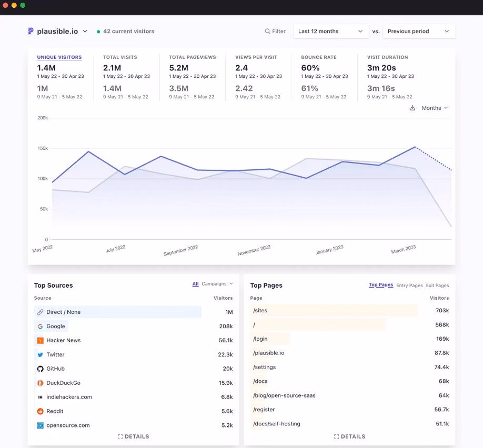Select the Google favicon in Top Sources
The width and height of the screenshot is (483, 448).
(42, 326)
